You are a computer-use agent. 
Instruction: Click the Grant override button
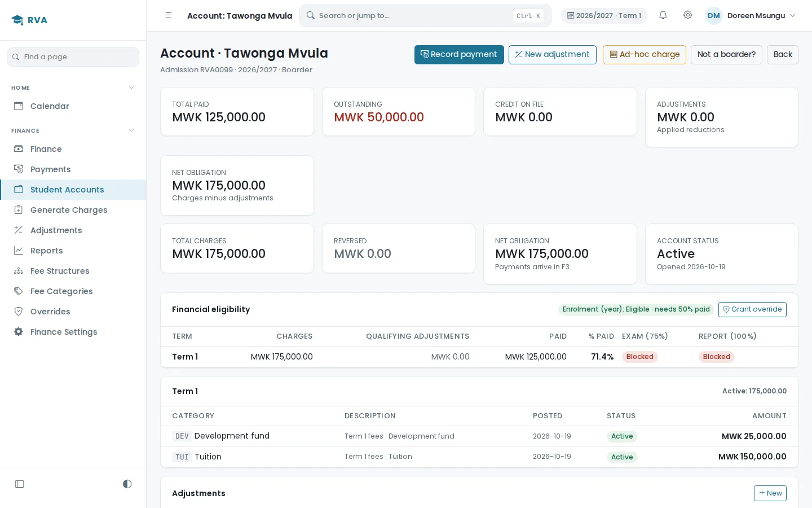pos(752,309)
